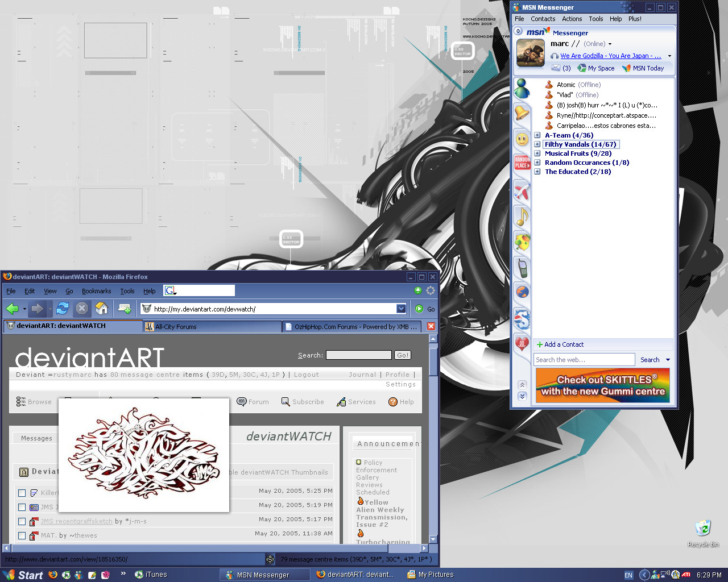Open the Random Place tab in Messenger
Image resolution: width=728 pixels, height=582 pixels.
pos(522,164)
